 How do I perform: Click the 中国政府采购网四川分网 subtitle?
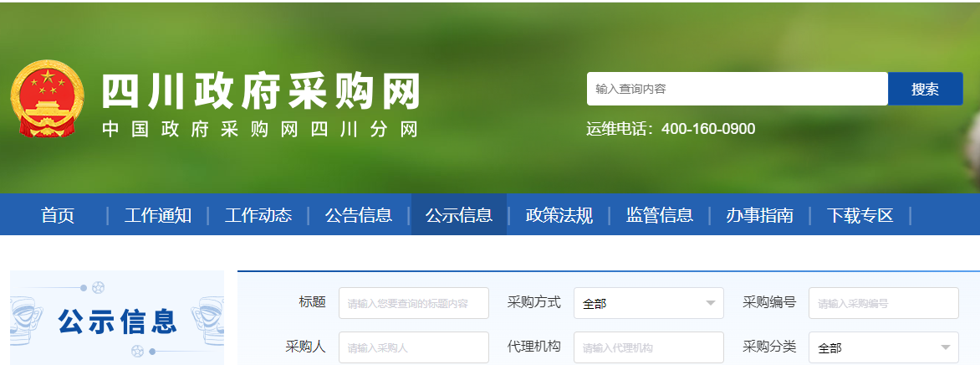[260, 129]
